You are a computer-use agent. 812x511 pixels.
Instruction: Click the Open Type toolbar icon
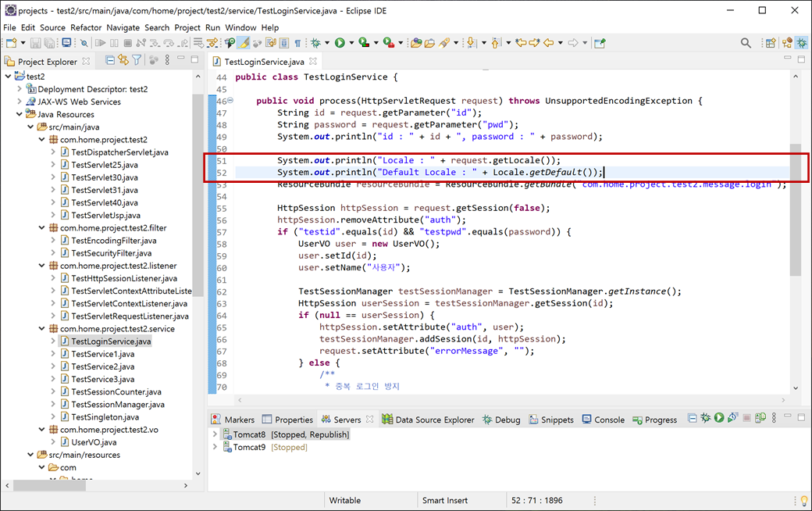pyautogui.click(x=416, y=43)
